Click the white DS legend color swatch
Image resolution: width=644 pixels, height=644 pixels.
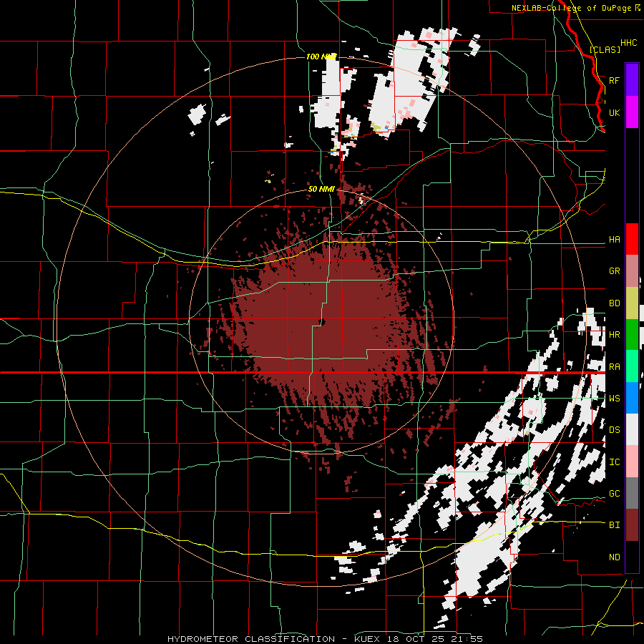tap(632, 429)
